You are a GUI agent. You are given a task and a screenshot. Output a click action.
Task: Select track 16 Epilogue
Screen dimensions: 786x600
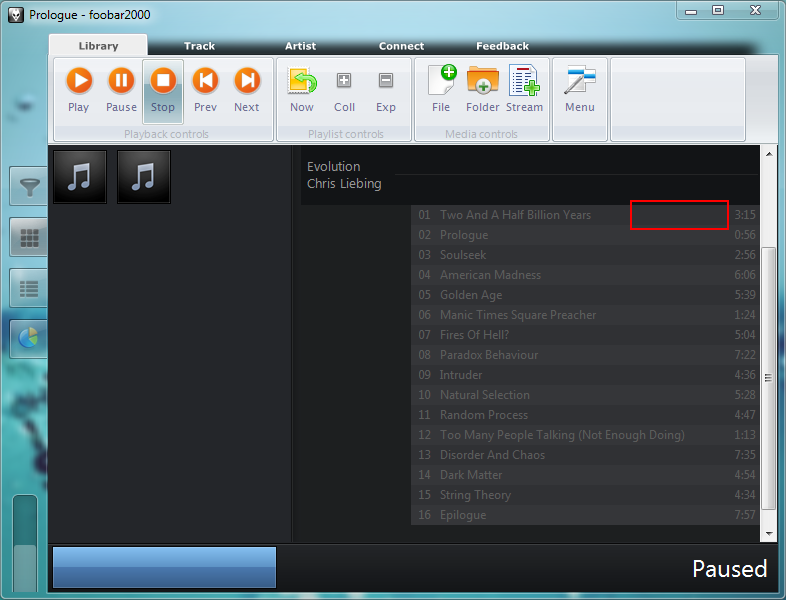coord(584,515)
